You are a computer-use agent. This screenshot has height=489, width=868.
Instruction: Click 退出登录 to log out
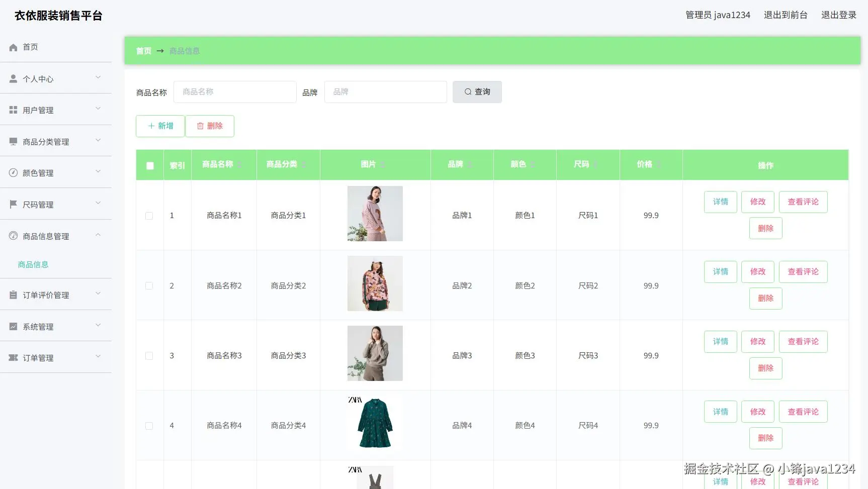[x=839, y=15]
